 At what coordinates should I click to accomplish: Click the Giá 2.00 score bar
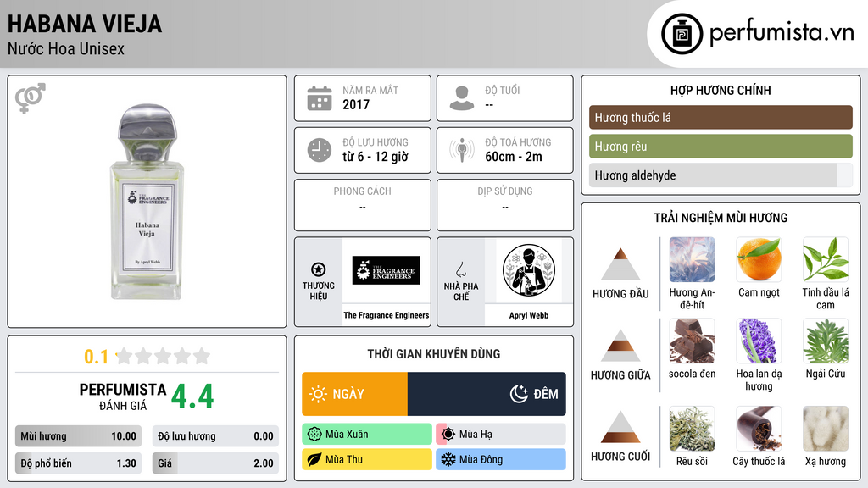tap(215, 463)
